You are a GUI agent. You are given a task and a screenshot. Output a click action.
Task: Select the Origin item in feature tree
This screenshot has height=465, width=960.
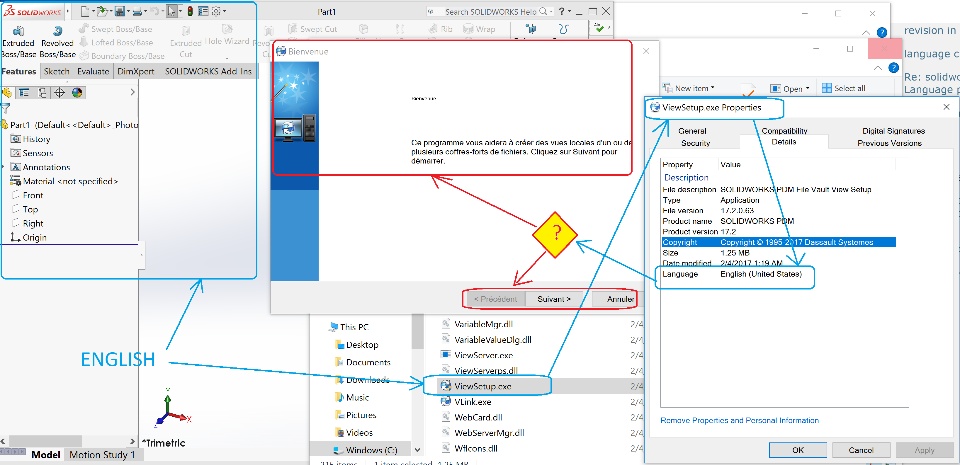point(28,237)
